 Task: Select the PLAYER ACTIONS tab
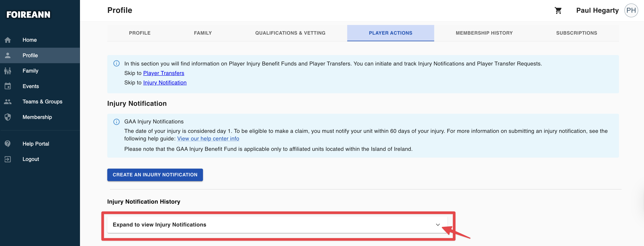tap(390, 33)
